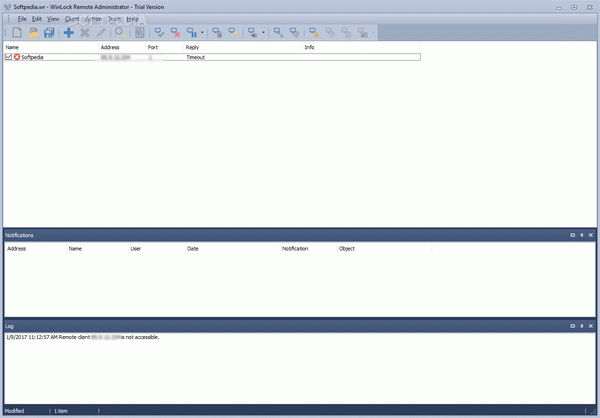
Task: Click monitor with padlock icon
Action: [x=217, y=33]
